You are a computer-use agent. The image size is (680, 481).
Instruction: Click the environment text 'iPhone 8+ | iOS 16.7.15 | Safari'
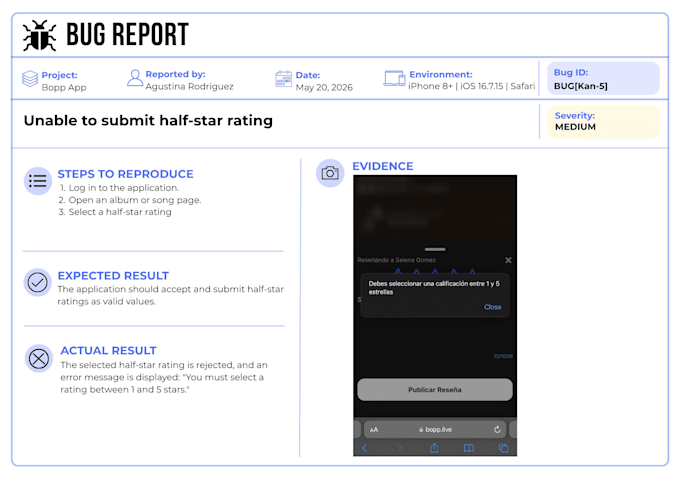[472, 86]
